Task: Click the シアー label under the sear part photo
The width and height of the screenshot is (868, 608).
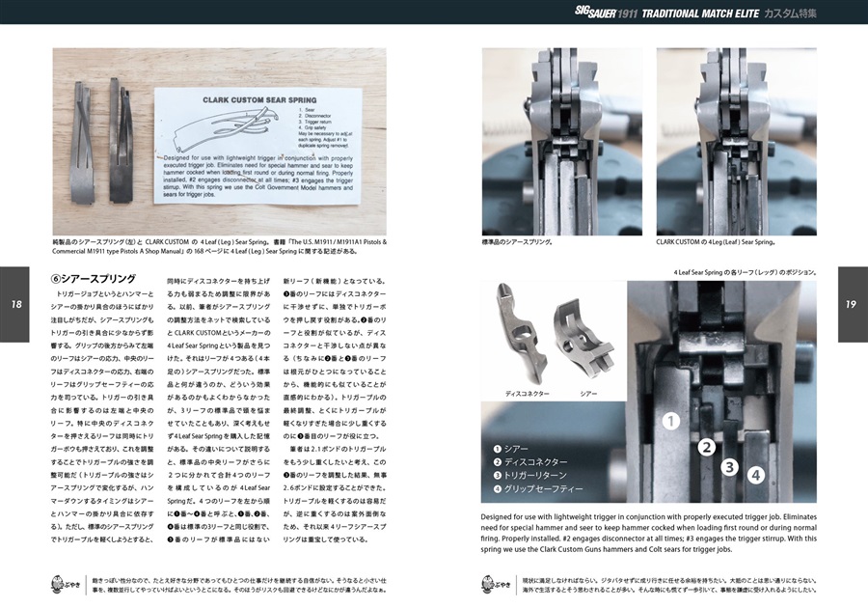Action: (x=588, y=394)
